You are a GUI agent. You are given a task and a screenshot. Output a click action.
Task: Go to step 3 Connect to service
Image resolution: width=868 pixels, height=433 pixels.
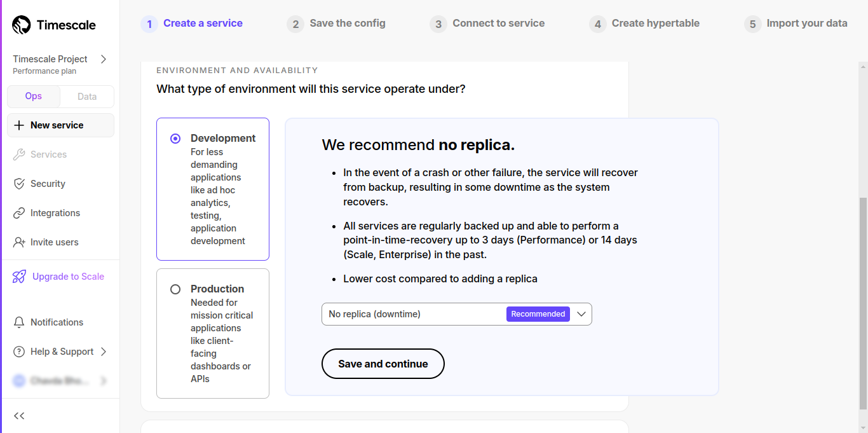coord(487,24)
